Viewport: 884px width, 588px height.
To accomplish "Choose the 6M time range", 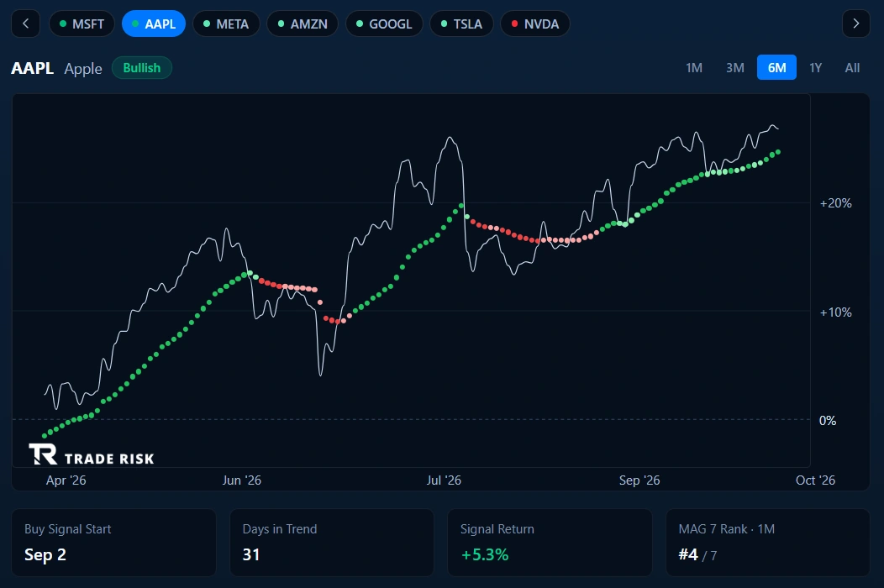I will (776, 68).
